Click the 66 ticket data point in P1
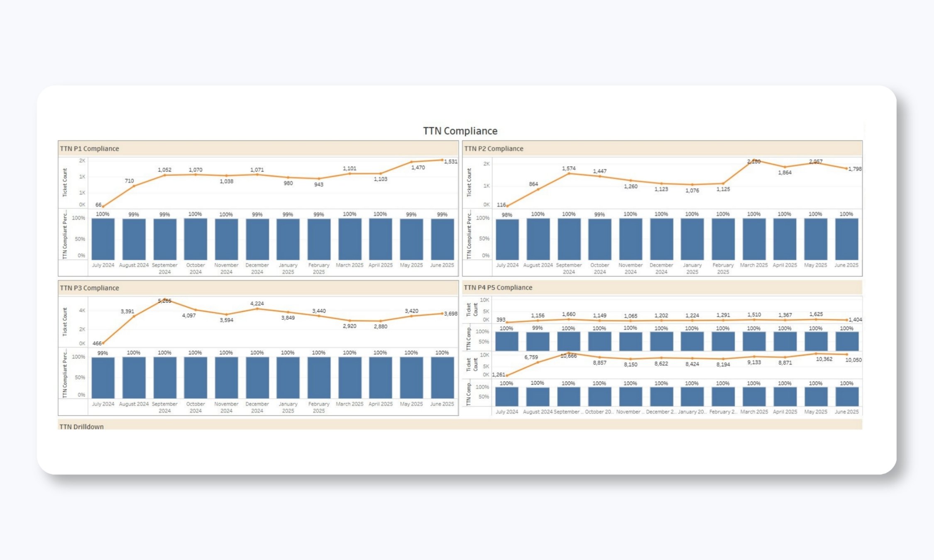 click(x=103, y=206)
